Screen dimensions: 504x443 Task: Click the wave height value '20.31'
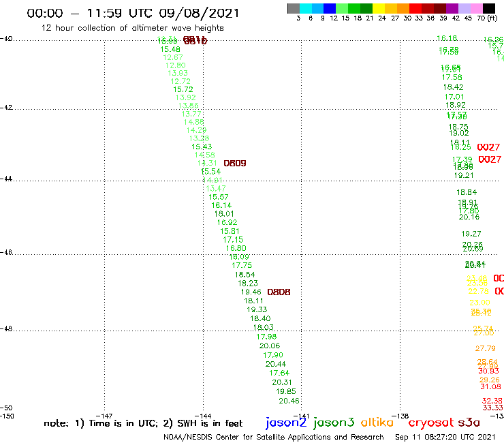(x=282, y=382)
